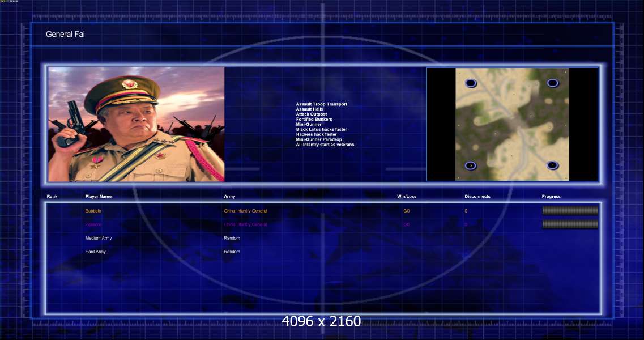Click the purple 'China Infantry General' army text
Image resolution: width=644 pixels, height=340 pixels.
[245, 224]
